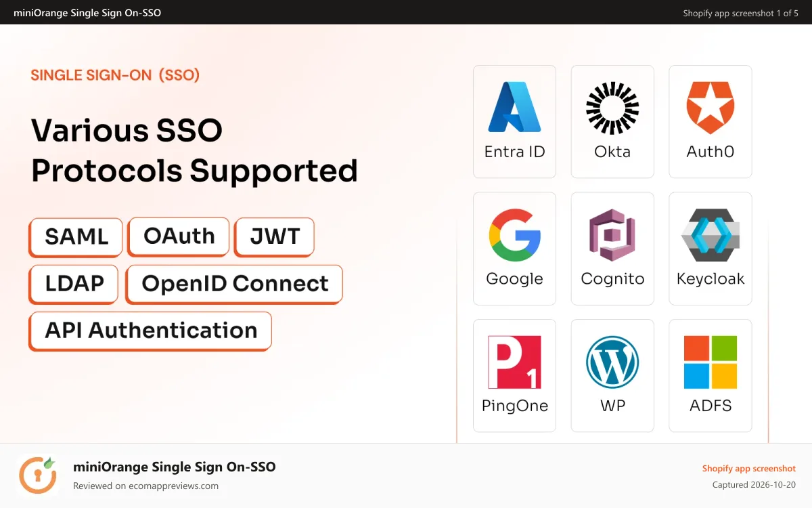Click the PingOne red logo
Screen dimensions: 812x508
point(514,362)
